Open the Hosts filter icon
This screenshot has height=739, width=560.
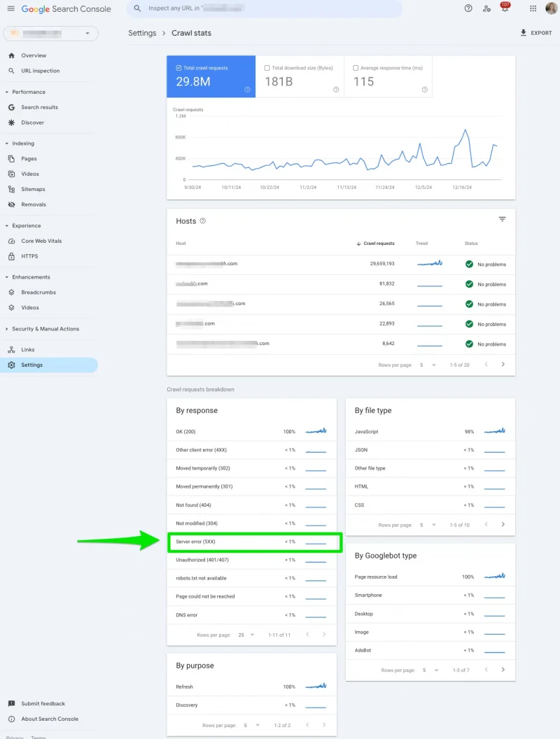click(503, 219)
